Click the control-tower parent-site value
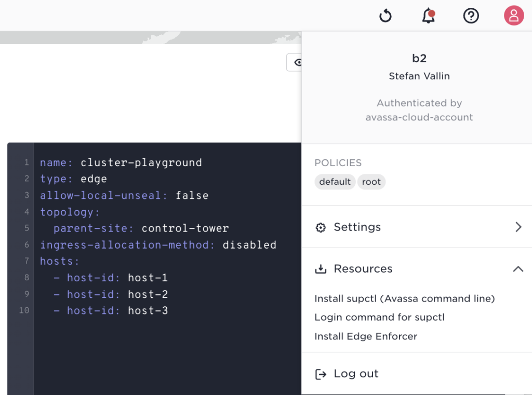 [185, 228]
